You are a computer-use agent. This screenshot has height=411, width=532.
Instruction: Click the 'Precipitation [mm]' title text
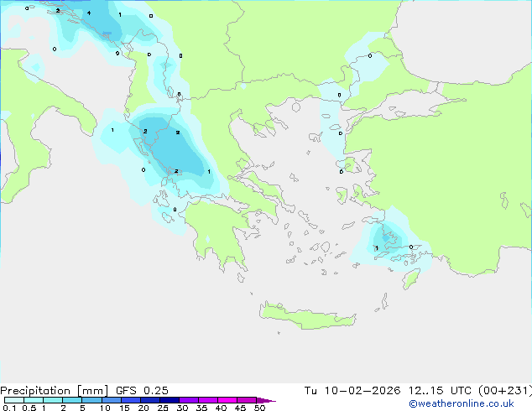click(54, 391)
